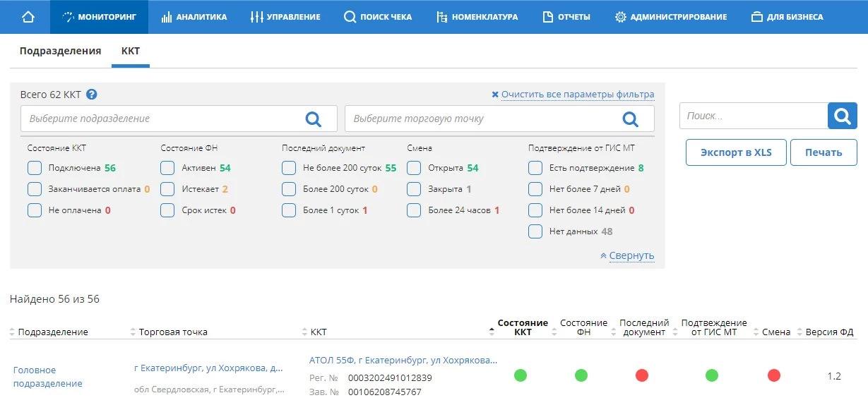868x405 pixels.
Task: Open the Аналитика menu
Action: [194, 17]
